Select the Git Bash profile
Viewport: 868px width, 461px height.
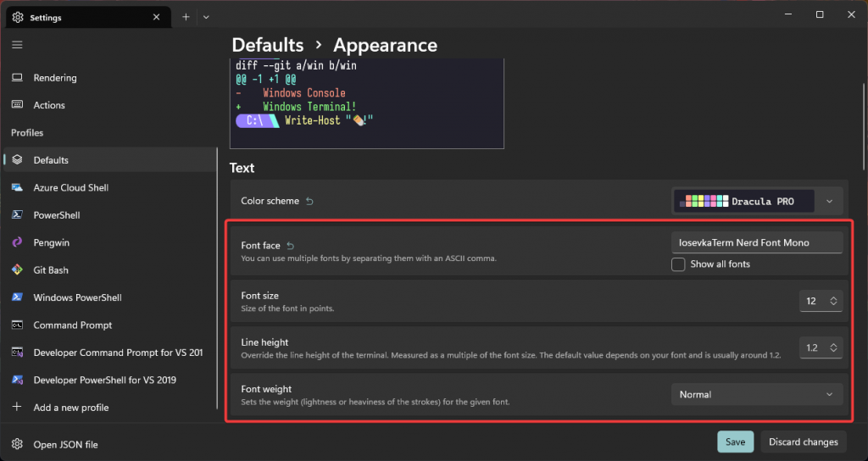point(109,270)
